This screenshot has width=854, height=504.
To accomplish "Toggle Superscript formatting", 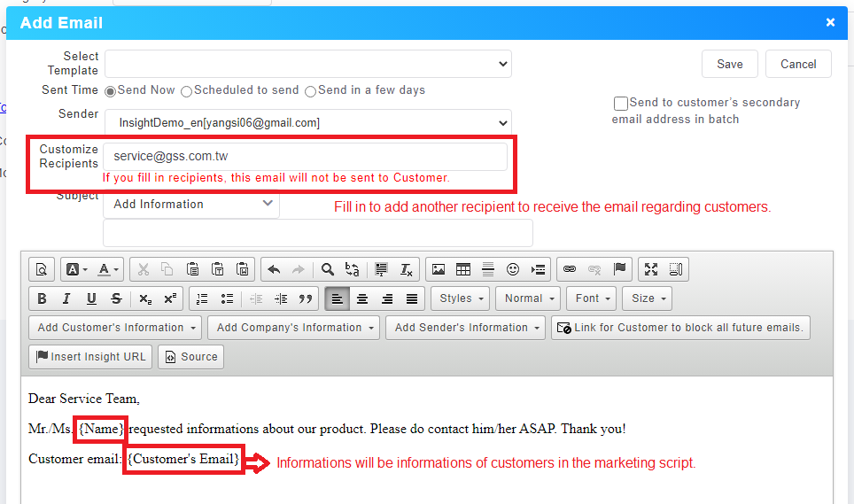I will (170, 299).
